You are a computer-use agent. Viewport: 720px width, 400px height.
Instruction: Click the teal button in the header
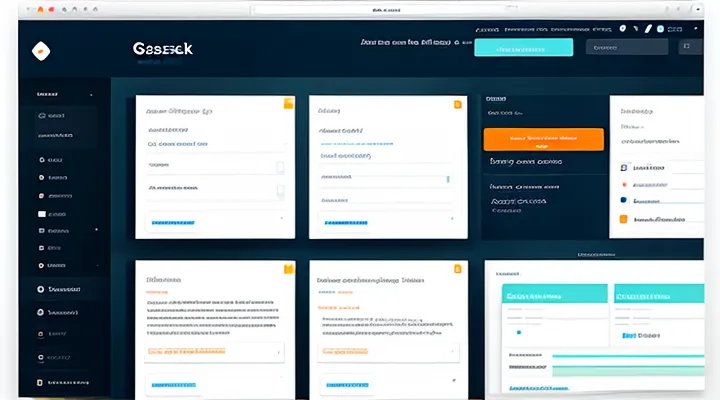(x=523, y=47)
